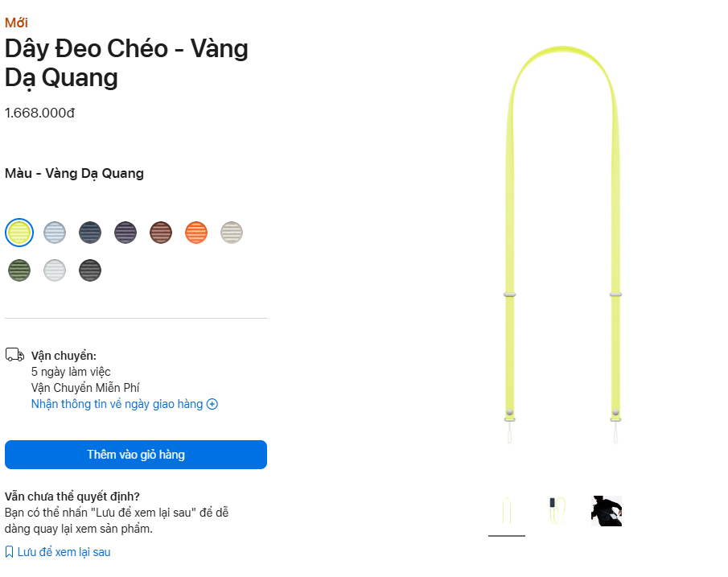Choose the orange strap color
The image size is (728, 577).
coord(196,232)
